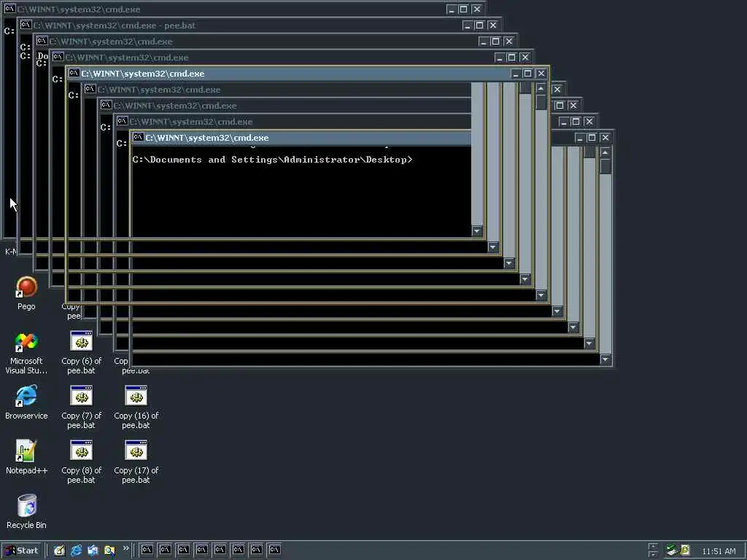Click the folder search quick launch icon
Image resolution: width=747 pixels, height=560 pixels.
109,551
